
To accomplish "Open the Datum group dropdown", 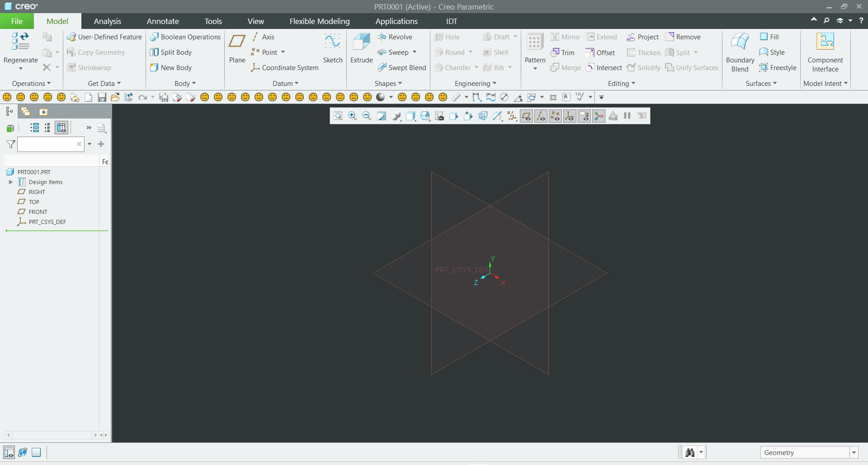I will click(x=285, y=84).
